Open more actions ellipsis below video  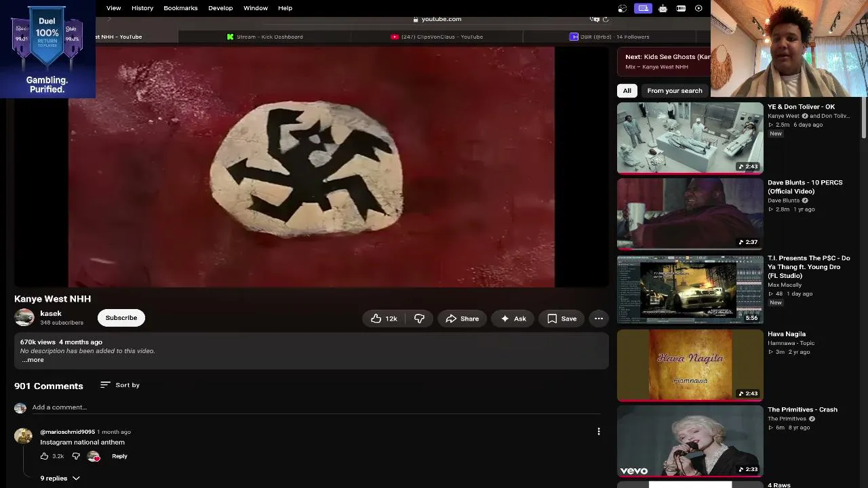(599, 319)
